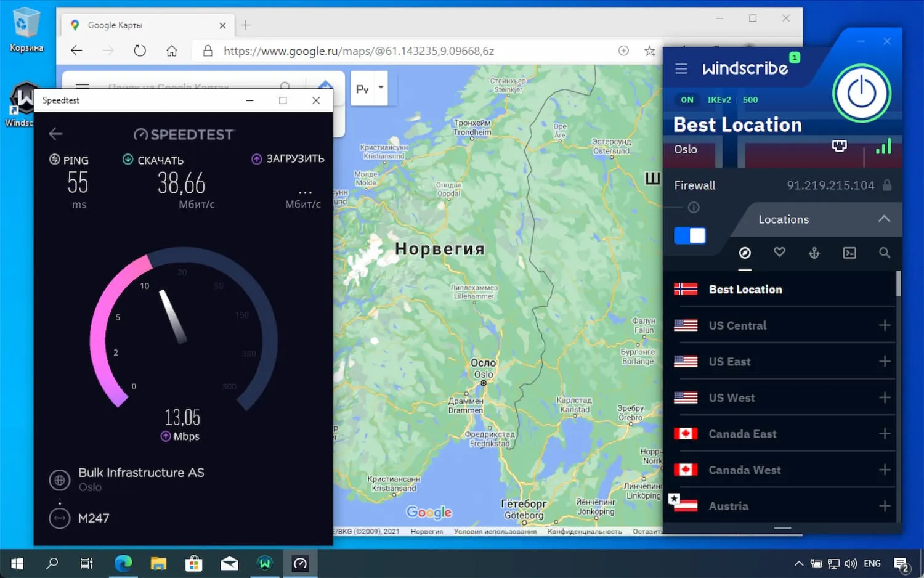Click the browser address bar URL
This screenshot has height=578, width=924.
[359, 51]
